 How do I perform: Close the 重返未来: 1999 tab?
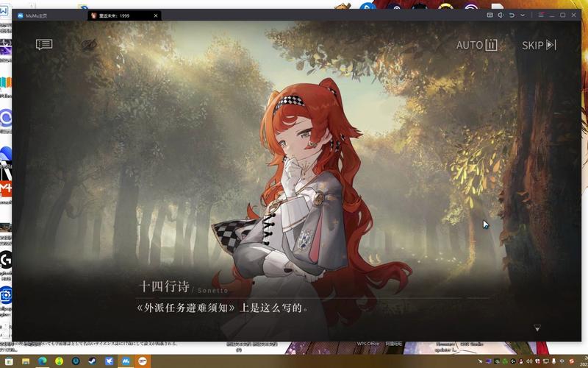pos(156,15)
